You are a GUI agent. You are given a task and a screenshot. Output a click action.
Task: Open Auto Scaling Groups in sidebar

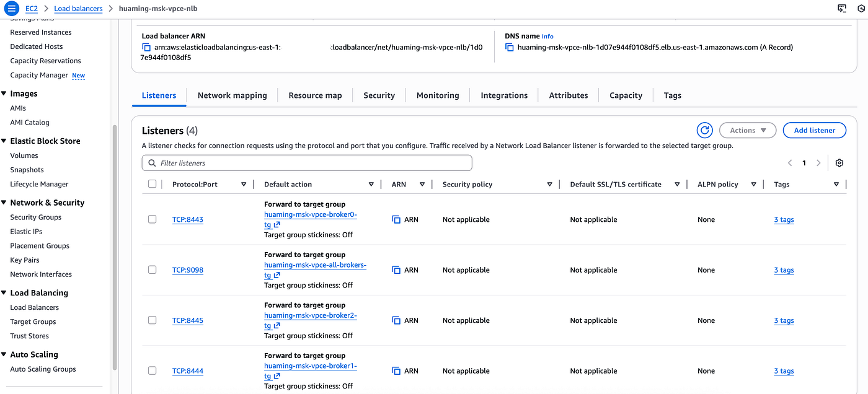point(43,369)
